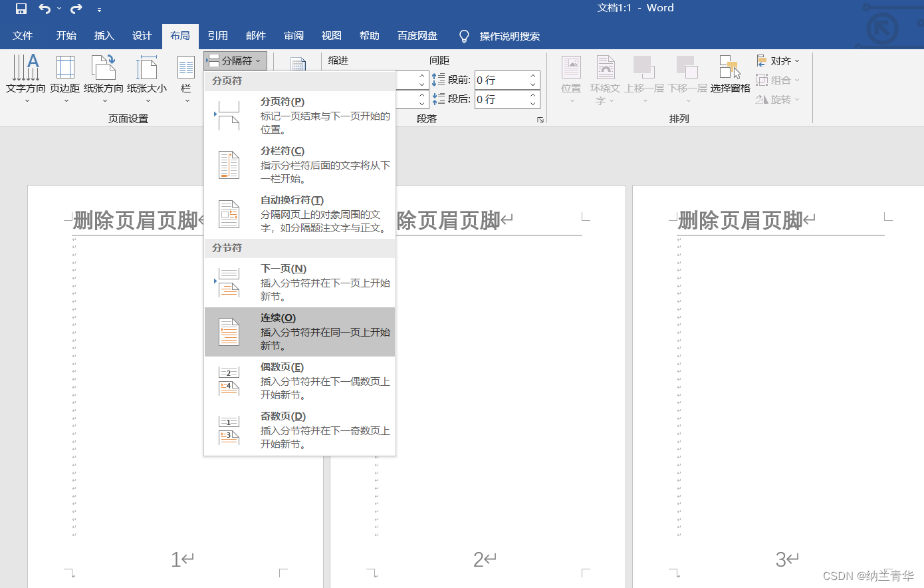Click the Undo arrow icon
The image size is (924, 588).
45,9
